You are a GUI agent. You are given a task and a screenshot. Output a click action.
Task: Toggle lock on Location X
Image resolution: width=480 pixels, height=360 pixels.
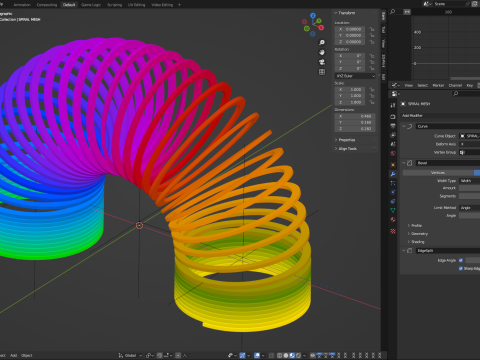pos(372,29)
